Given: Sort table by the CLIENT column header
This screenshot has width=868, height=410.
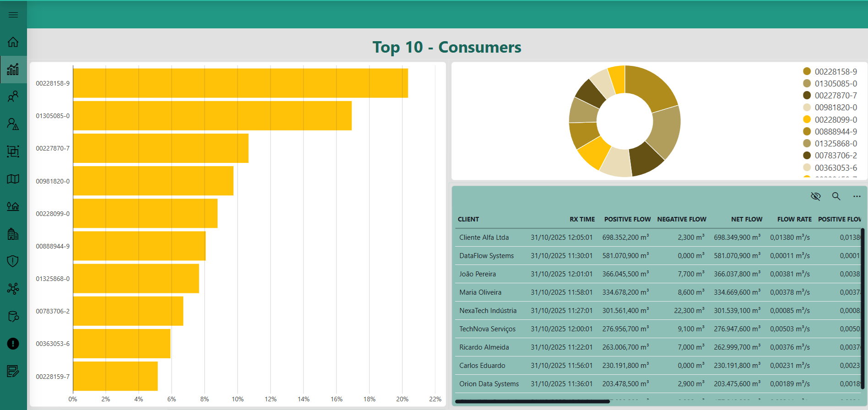Looking at the screenshot, I should (468, 219).
